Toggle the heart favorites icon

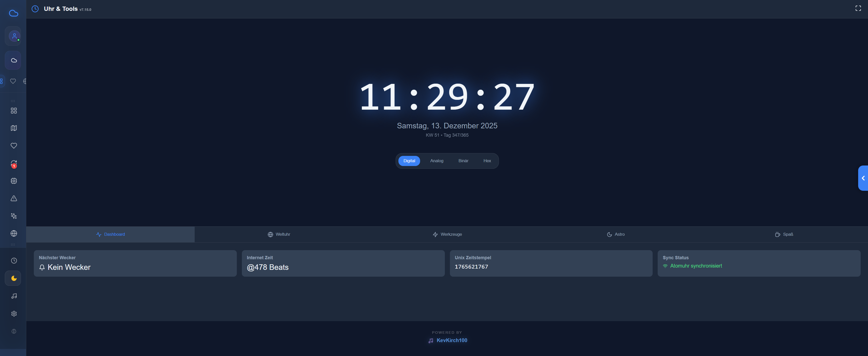point(13,146)
